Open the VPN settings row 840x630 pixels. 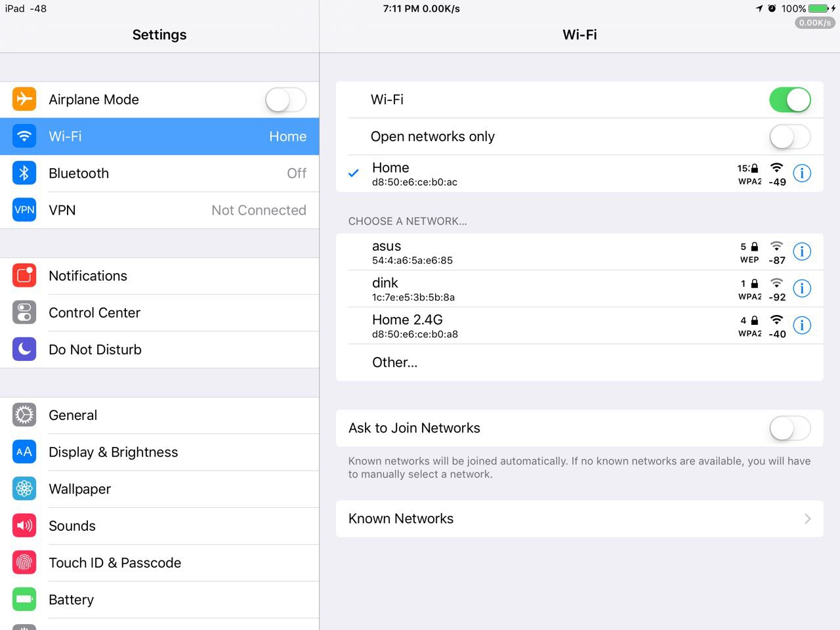click(x=159, y=210)
